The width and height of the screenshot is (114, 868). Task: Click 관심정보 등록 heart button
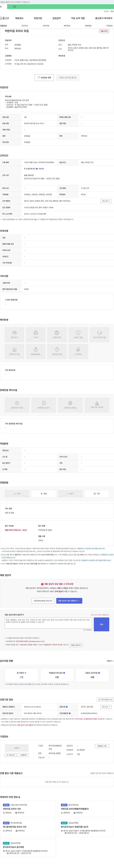click(44, 78)
